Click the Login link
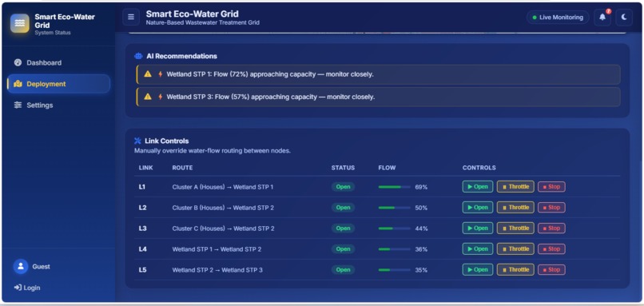Image resolution: width=644 pixels, height=306 pixels. click(27, 288)
